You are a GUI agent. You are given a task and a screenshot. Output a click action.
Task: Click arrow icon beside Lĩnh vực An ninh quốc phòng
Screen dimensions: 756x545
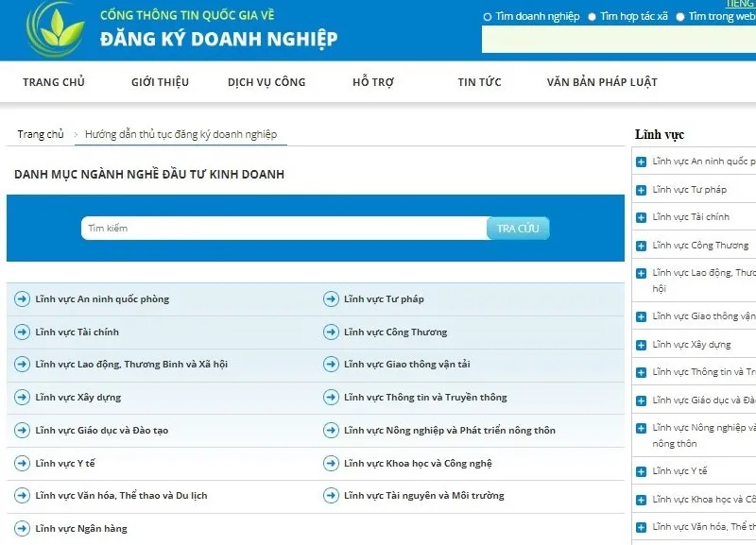(23, 299)
